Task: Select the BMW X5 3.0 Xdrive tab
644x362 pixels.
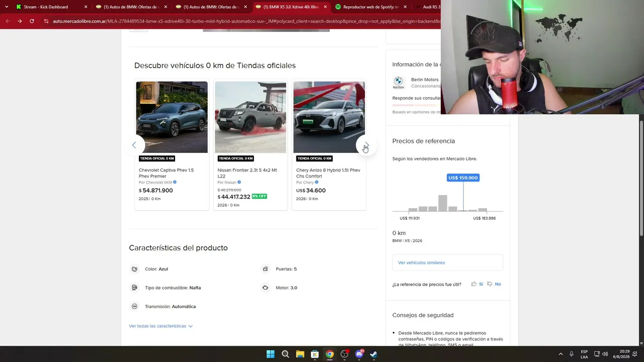Action: coord(291,7)
